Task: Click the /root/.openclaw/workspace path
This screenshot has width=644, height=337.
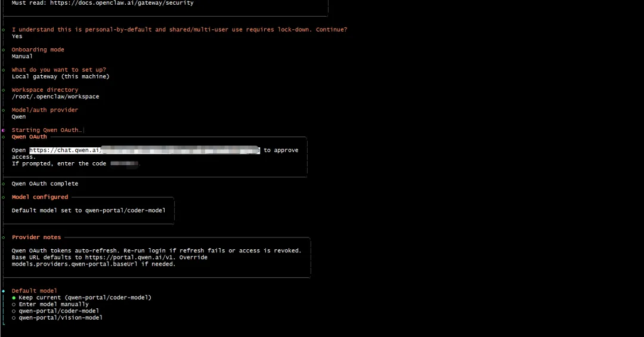Action: (x=55, y=97)
